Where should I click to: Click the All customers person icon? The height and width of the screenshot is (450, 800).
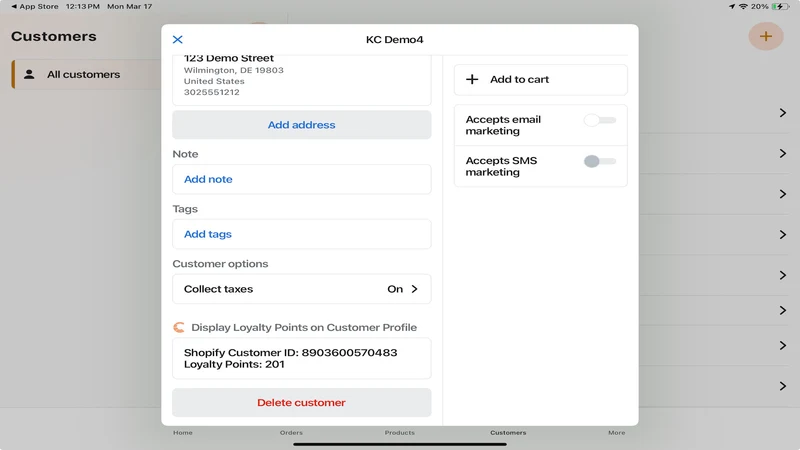(30, 74)
